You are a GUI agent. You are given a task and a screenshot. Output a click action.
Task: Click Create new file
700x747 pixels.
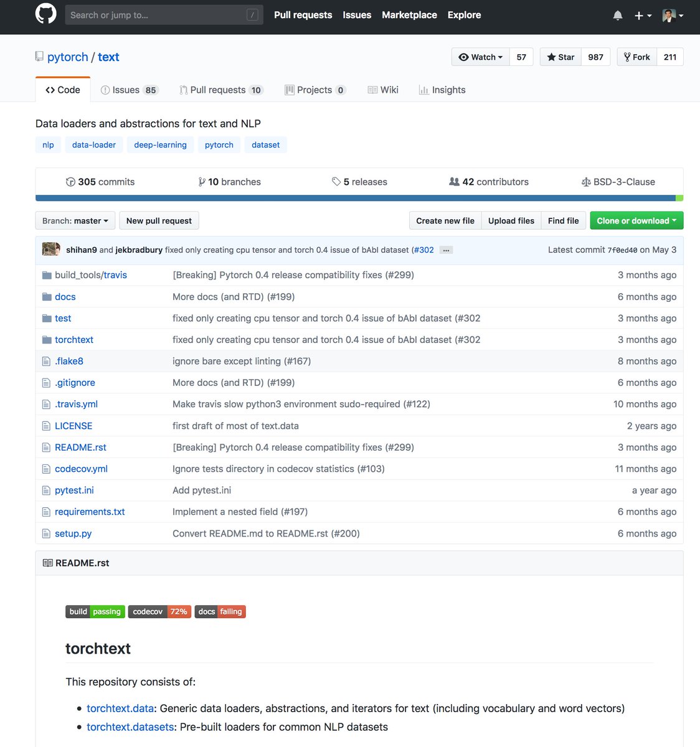pos(445,221)
